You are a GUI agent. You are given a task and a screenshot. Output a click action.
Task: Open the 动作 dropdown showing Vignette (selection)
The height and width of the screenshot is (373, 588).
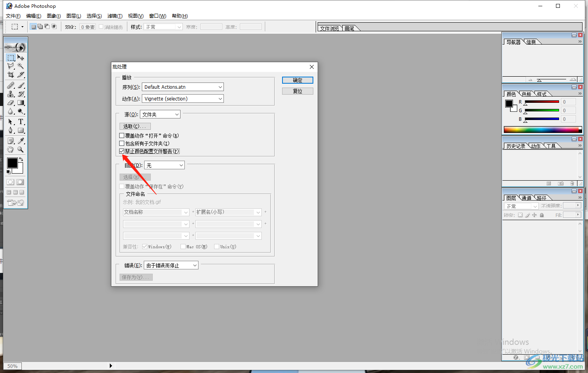pyautogui.click(x=183, y=99)
